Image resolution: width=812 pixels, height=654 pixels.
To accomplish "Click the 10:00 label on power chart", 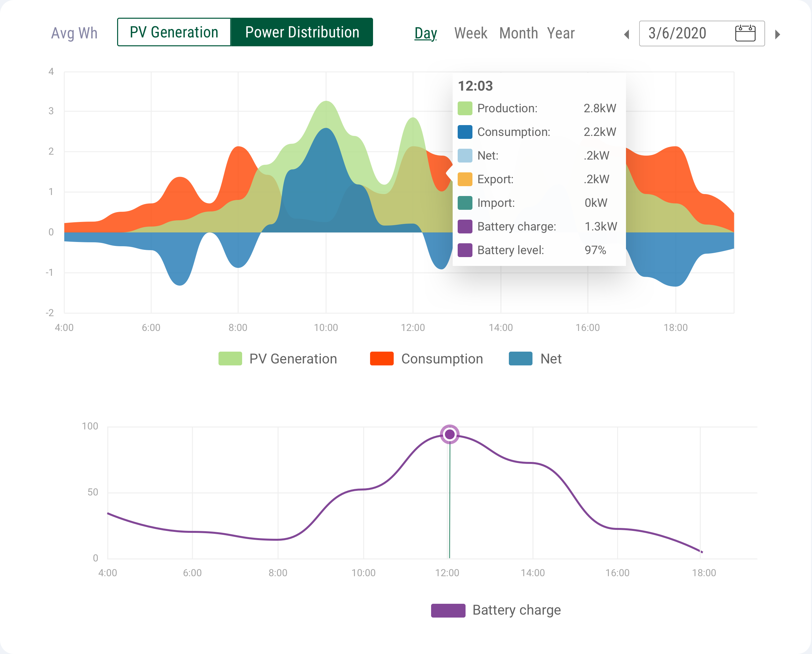I will point(326,328).
